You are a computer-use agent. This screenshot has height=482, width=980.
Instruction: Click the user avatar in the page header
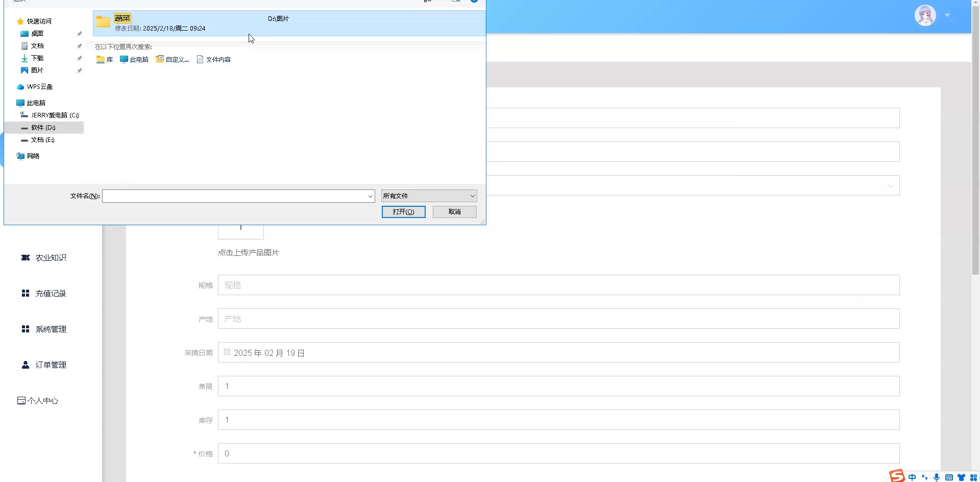[925, 15]
